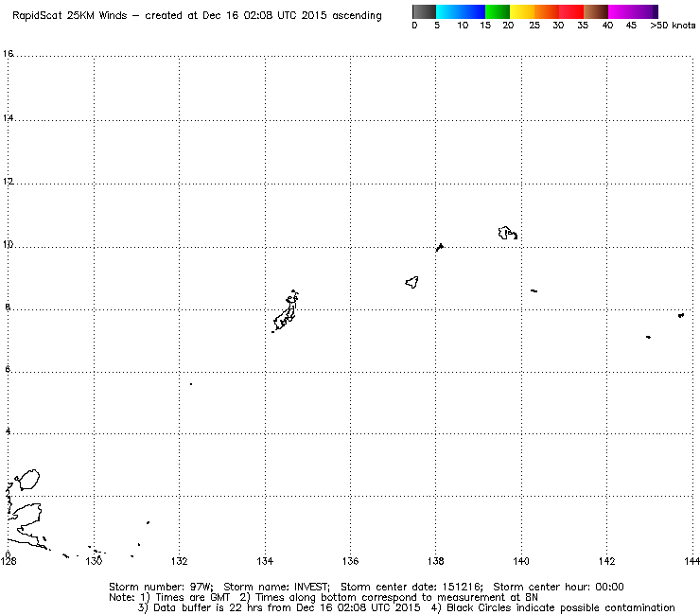Click the word 'ascending' in the title

click(357, 16)
